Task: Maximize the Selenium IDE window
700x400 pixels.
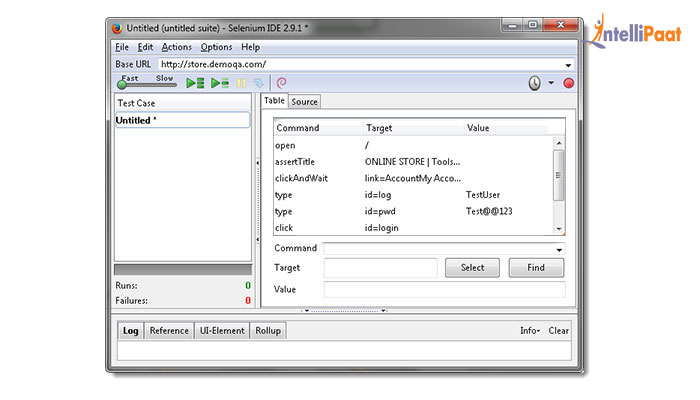Action: [x=533, y=25]
